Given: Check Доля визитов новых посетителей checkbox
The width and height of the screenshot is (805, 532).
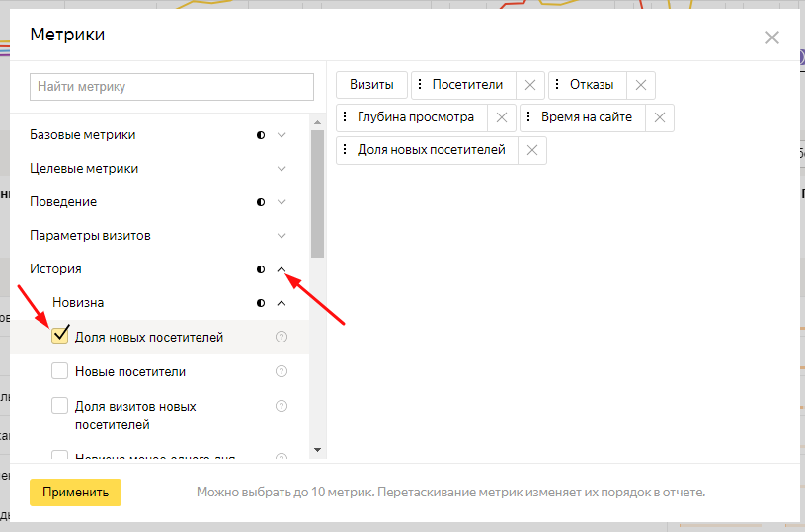Looking at the screenshot, I should (x=60, y=406).
